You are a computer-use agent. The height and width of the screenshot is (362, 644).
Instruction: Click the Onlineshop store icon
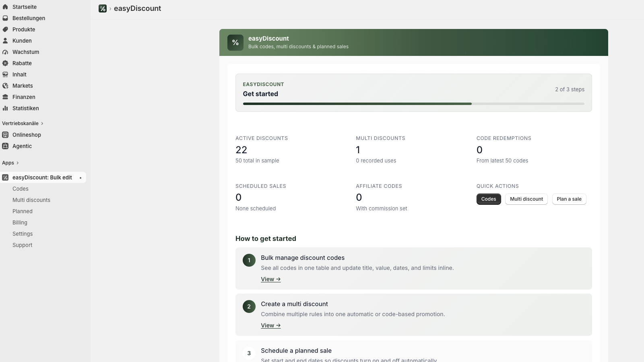pyautogui.click(x=5, y=135)
